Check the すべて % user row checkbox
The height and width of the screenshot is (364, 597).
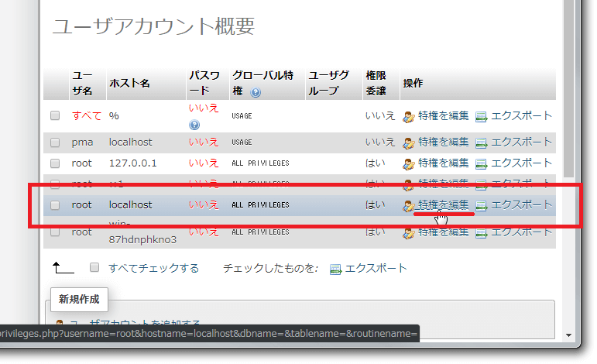tap(55, 115)
